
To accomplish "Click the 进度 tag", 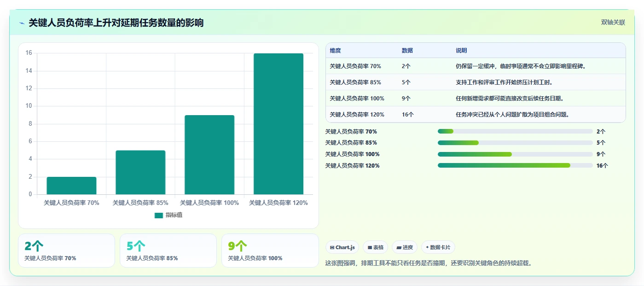I will click(405, 247).
